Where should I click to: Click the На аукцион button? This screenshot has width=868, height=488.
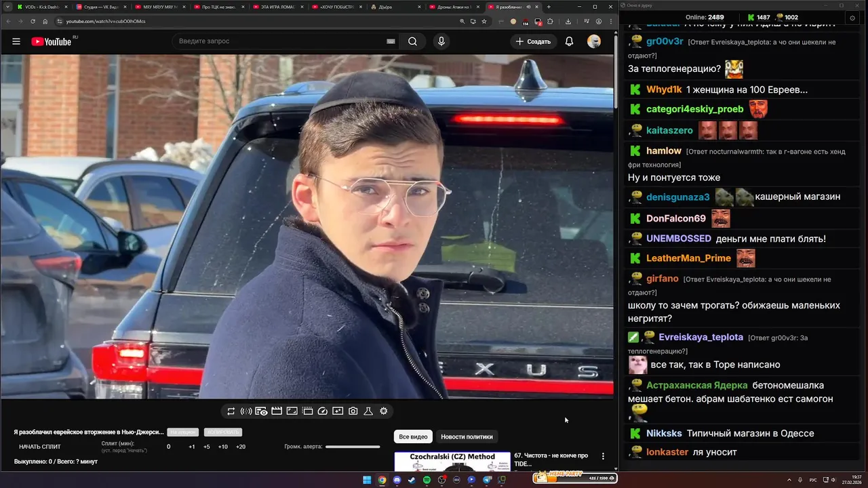[x=183, y=432]
